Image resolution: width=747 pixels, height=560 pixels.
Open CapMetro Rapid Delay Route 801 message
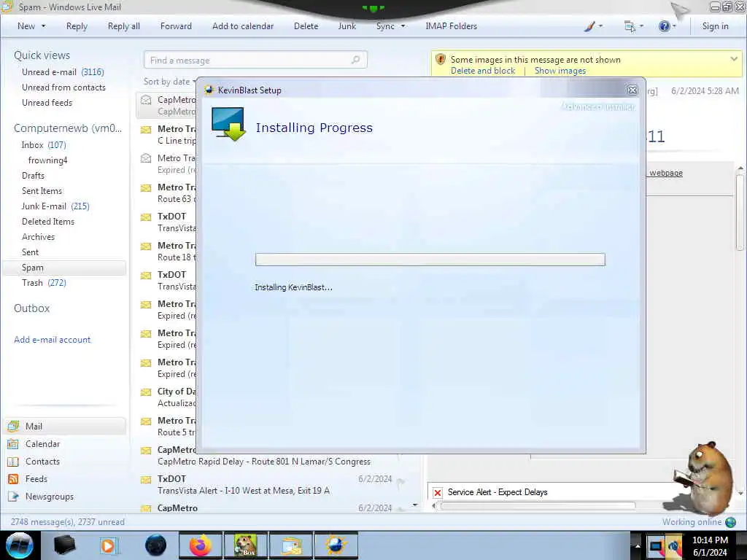277,456
